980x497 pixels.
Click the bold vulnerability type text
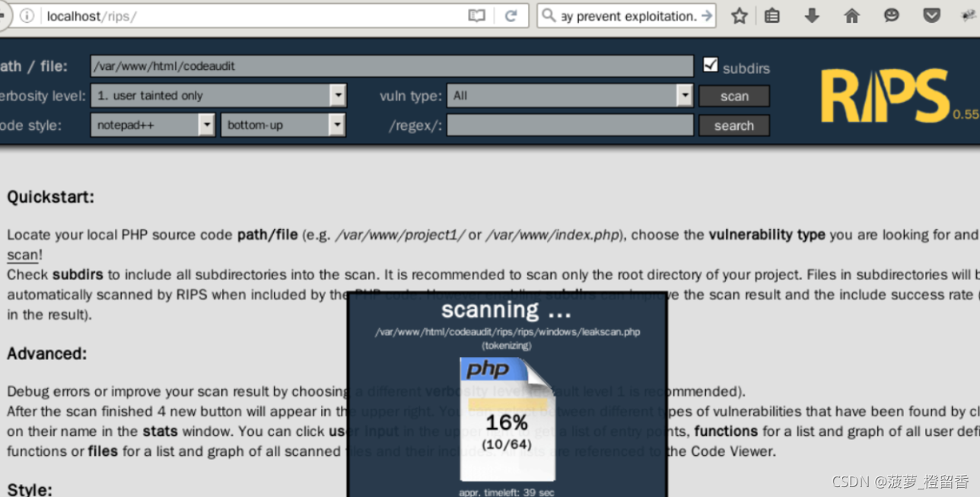(x=767, y=234)
